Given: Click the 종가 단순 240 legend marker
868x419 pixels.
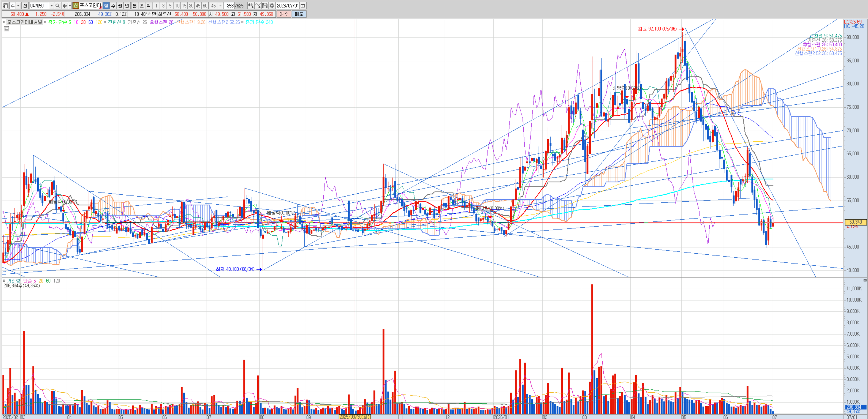Looking at the screenshot, I should click(x=243, y=22).
